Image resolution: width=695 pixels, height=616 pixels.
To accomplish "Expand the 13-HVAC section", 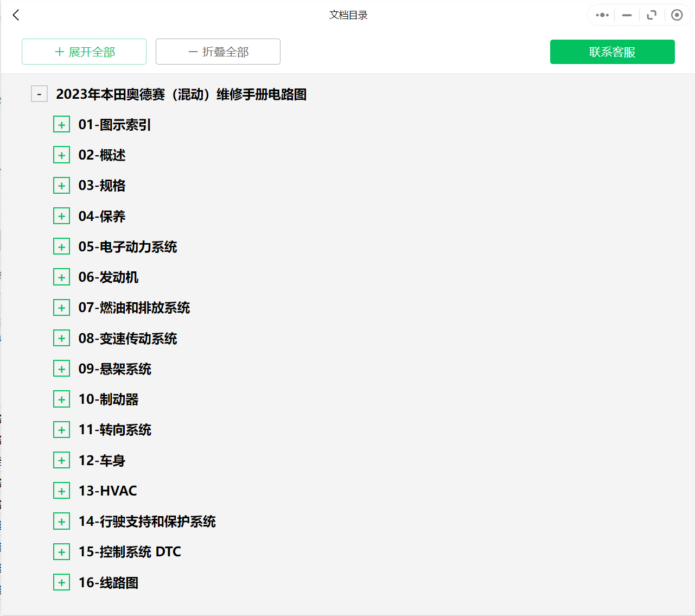I will coord(62,490).
